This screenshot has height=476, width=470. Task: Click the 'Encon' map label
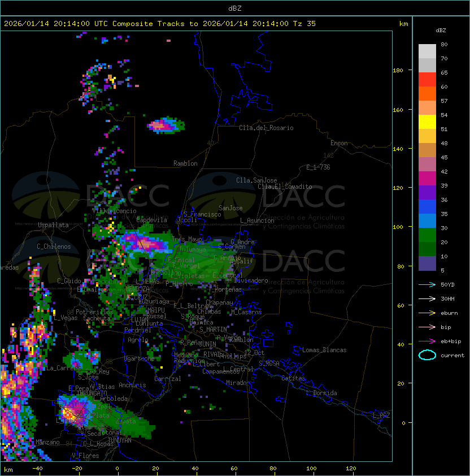pyautogui.click(x=339, y=143)
